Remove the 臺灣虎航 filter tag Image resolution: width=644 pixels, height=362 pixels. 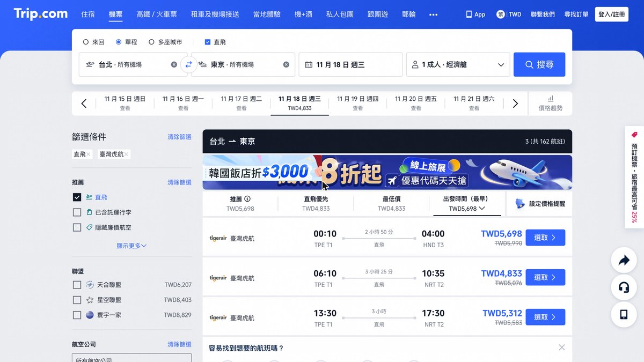coord(127,154)
